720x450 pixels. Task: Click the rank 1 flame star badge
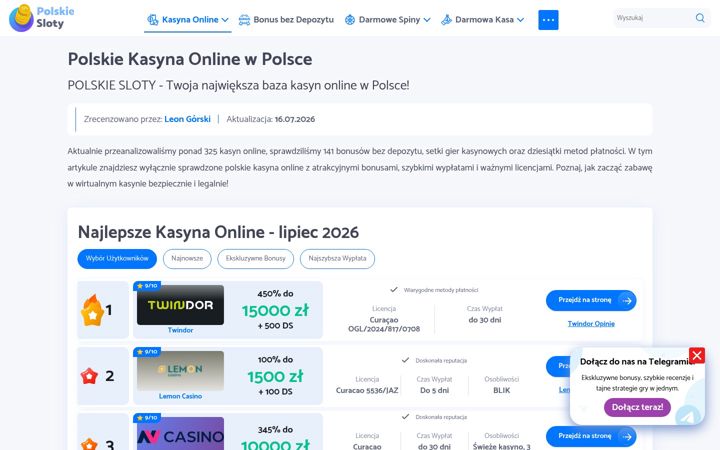tap(92, 310)
